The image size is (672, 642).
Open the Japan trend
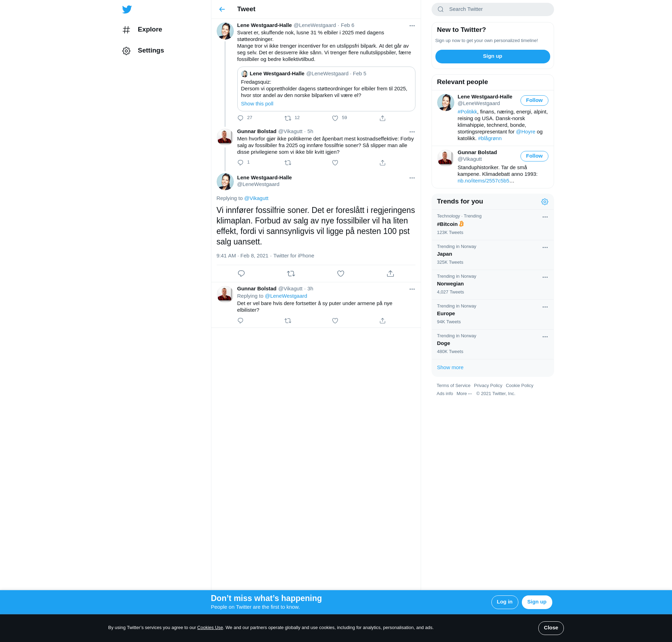492,255
